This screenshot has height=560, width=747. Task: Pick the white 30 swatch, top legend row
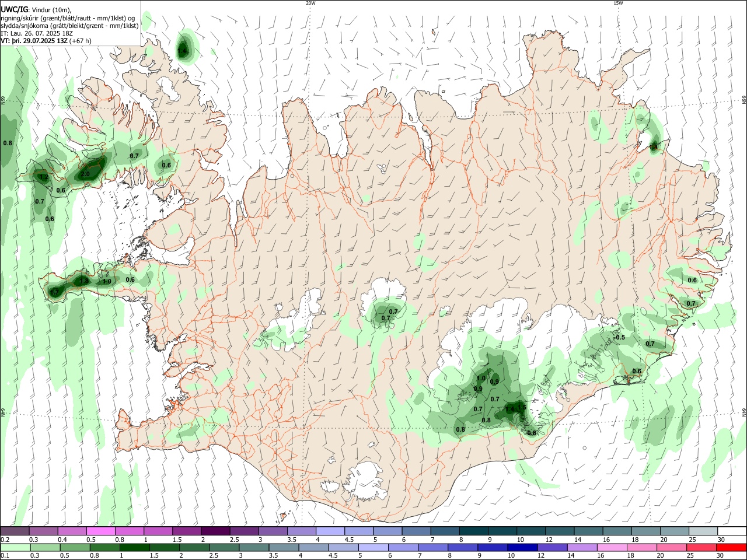coord(732,531)
